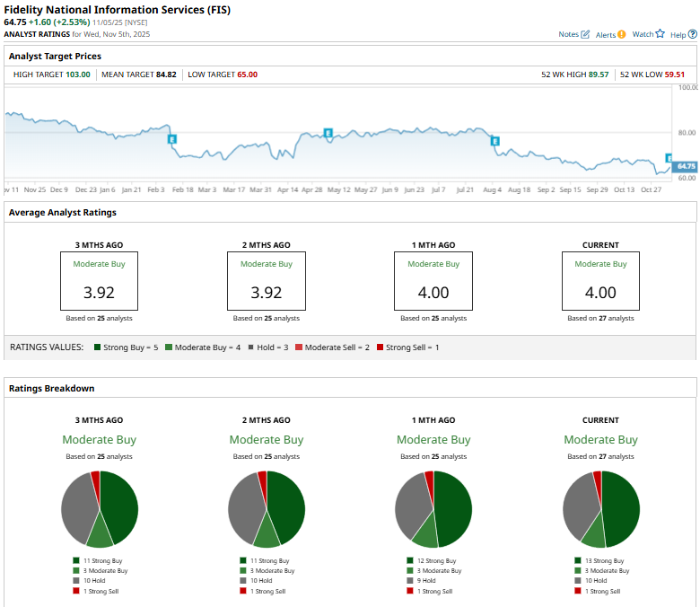
Task: Click the 1 month ago pie chart
Action: pos(433,508)
